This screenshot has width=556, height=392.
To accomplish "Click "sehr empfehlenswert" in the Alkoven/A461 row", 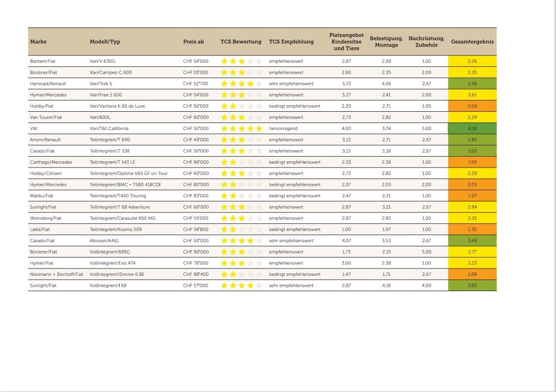I will 291,241.
